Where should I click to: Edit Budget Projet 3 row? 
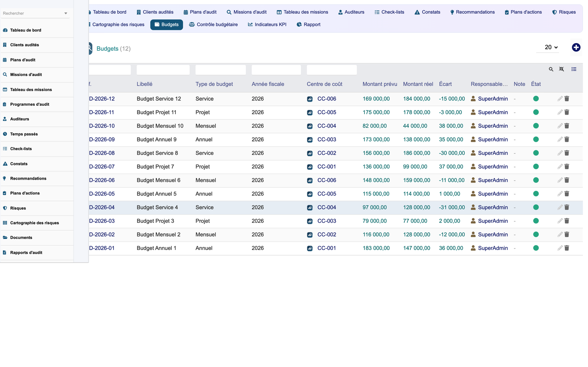560,221
